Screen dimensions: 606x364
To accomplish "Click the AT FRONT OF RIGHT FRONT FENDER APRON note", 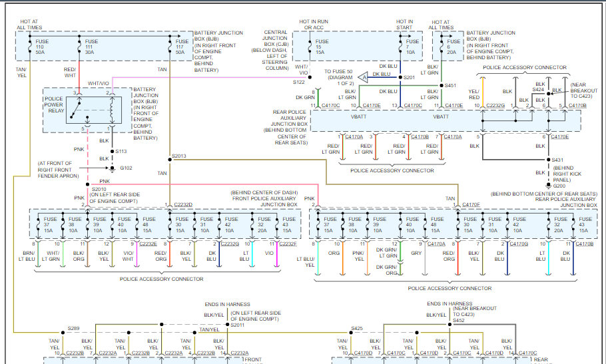I will pyautogui.click(x=58, y=170).
